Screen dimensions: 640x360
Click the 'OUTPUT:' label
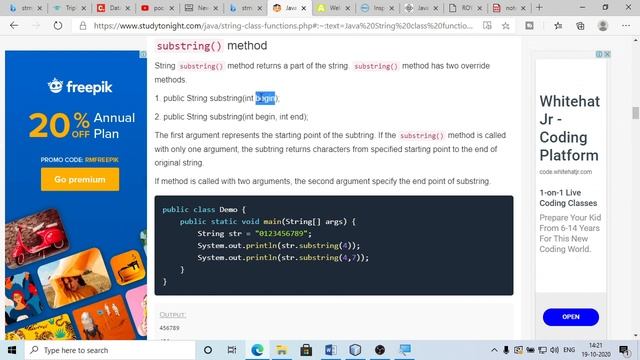pos(173,315)
